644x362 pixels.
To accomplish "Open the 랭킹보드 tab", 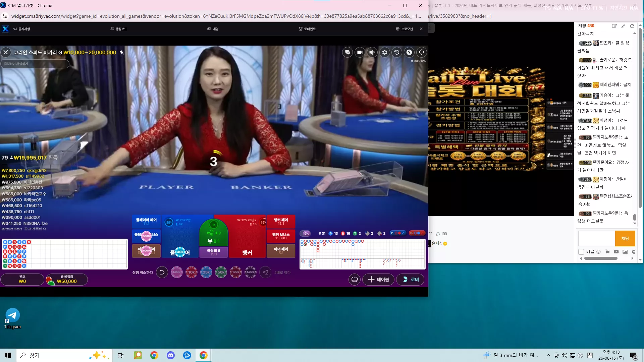I will [x=119, y=29].
